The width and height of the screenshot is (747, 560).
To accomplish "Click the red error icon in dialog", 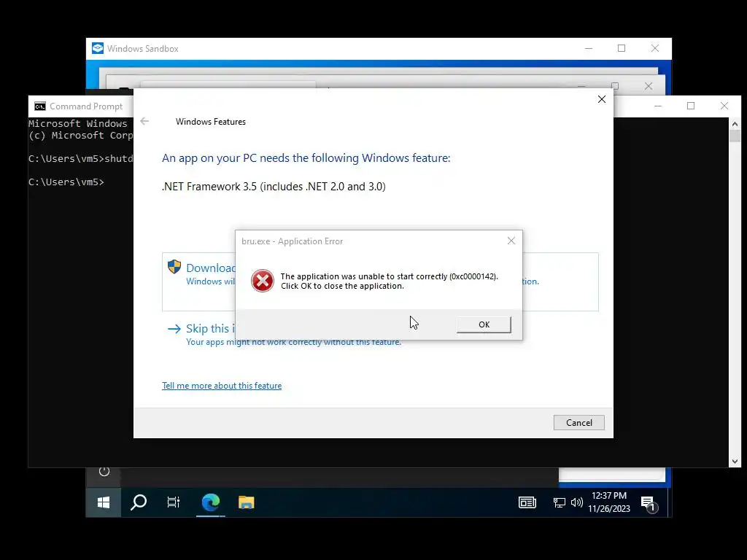I will click(x=263, y=281).
